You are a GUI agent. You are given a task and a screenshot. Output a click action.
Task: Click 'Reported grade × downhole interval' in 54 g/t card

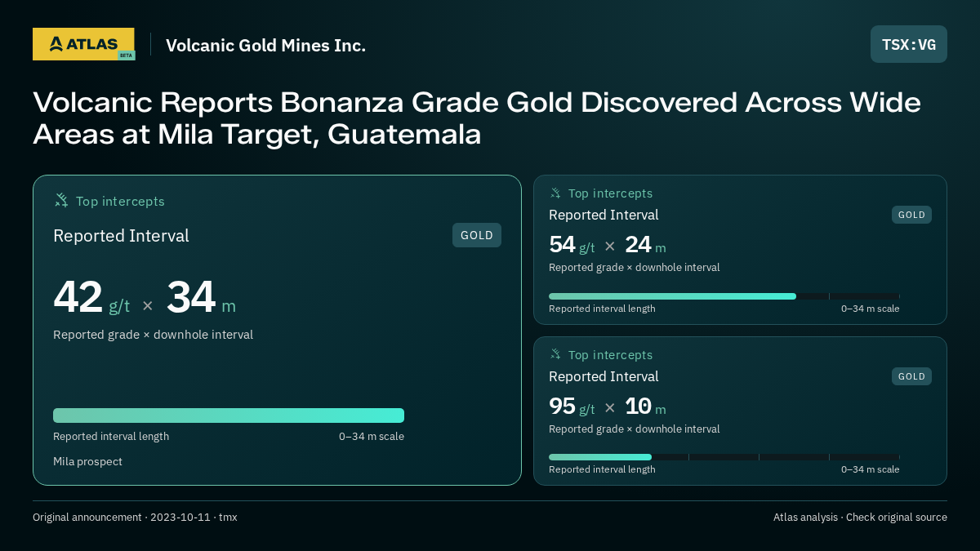pyautogui.click(x=634, y=268)
